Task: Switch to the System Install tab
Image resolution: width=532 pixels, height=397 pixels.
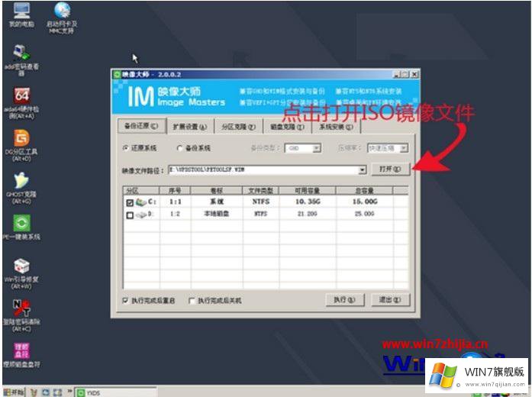Action: point(336,127)
